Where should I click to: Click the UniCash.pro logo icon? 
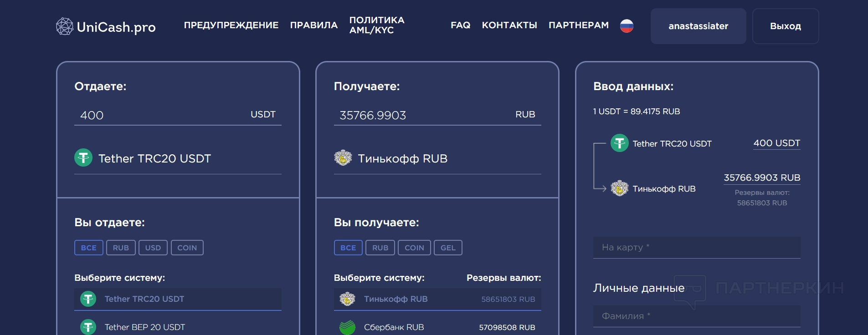click(65, 26)
